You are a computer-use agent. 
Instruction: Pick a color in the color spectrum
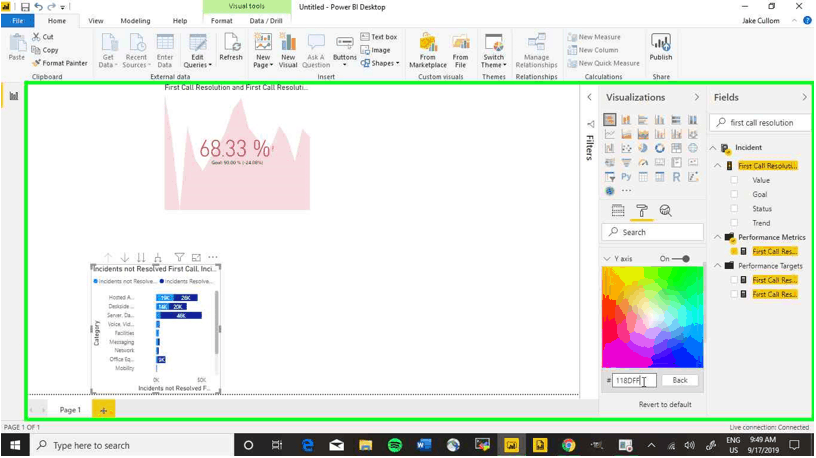tap(653, 317)
